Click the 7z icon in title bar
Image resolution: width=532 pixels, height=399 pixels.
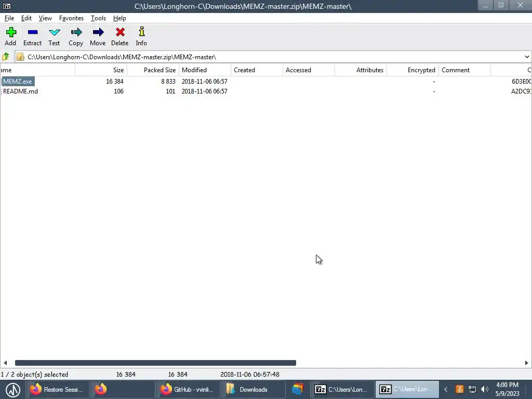tap(6, 6)
